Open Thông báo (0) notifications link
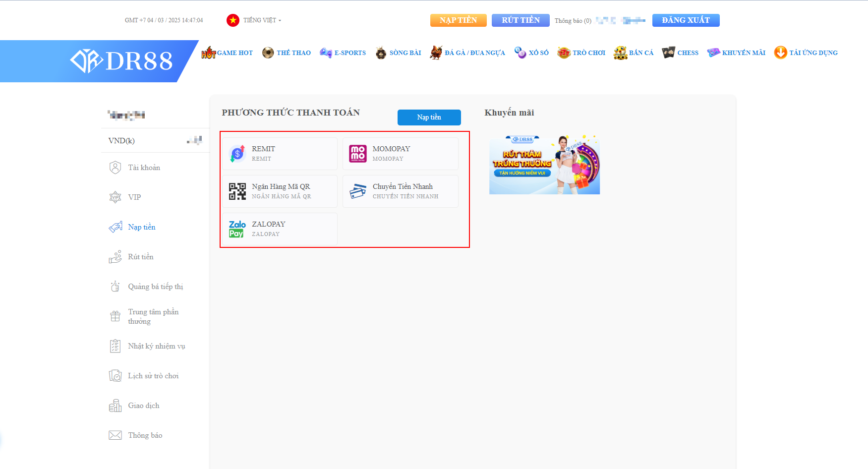The width and height of the screenshot is (868, 469). [x=573, y=21]
